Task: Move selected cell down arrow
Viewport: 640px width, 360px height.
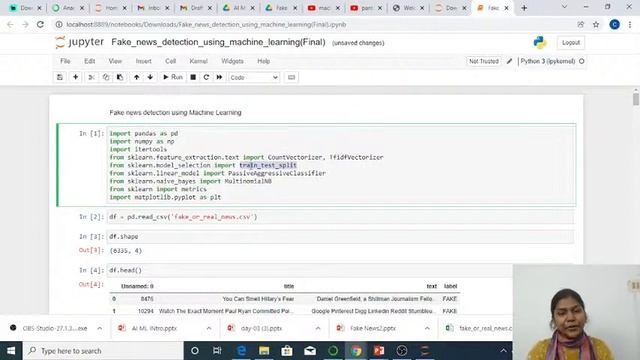Action: (x=150, y=77)
